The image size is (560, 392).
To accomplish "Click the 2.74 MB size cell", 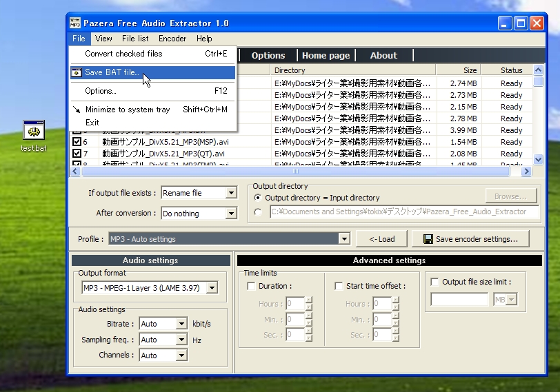I will (463, 83).
